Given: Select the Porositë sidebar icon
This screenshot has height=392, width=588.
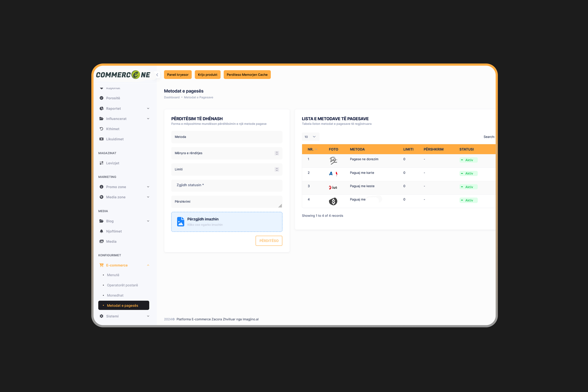Looking at the screenshot, I should point(102,98).
